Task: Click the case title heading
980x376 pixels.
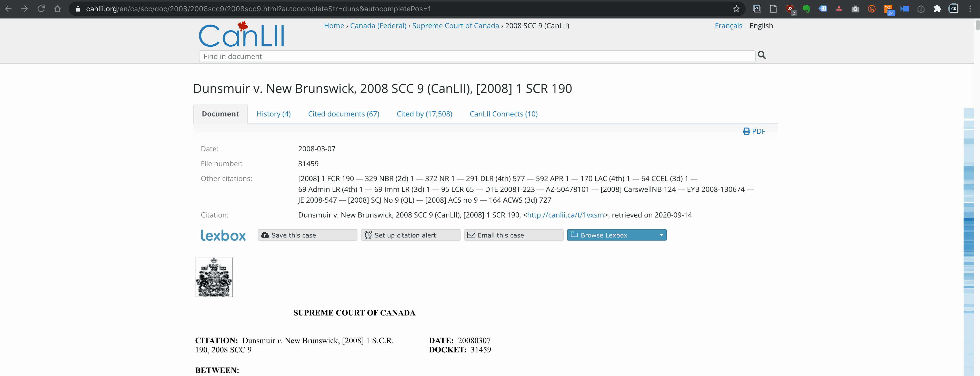Action: [382, 88]
